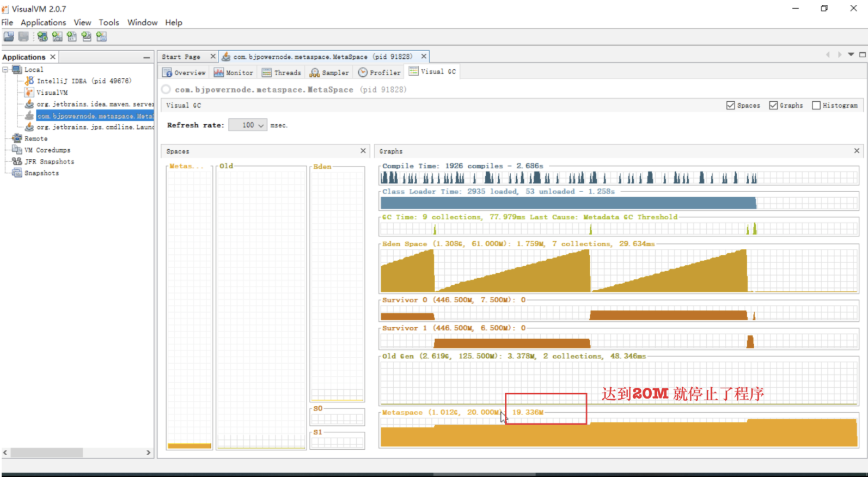The width and height of the screenshot is (868, 477).
Task: Click Java icon beside org.jetbrains.idea.maven.server
Action: (29, 103)
